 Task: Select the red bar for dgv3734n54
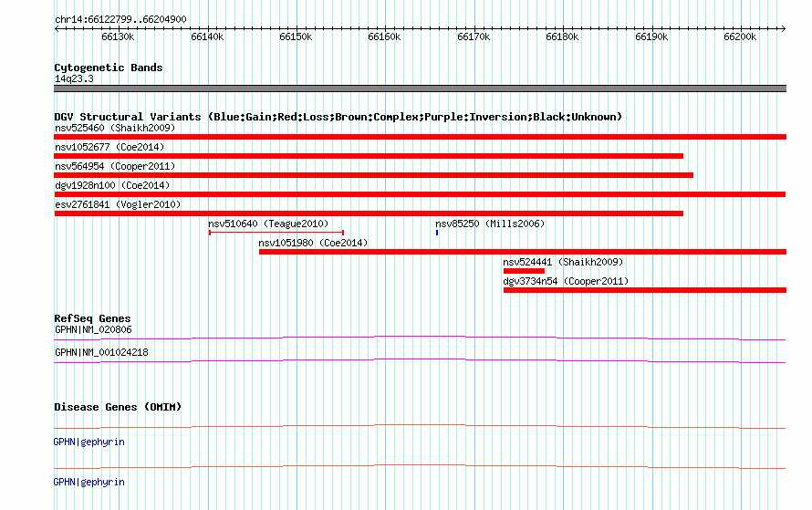click(645, 290)
